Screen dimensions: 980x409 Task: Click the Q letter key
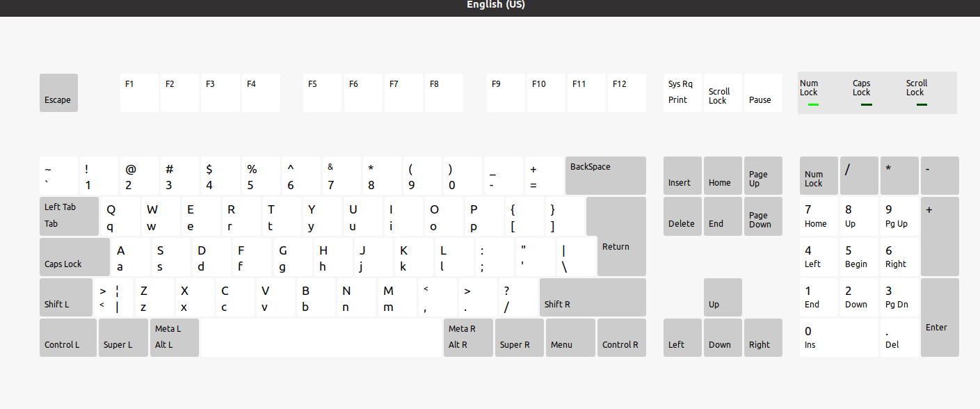pyautogui.click(x=120, y=216)
